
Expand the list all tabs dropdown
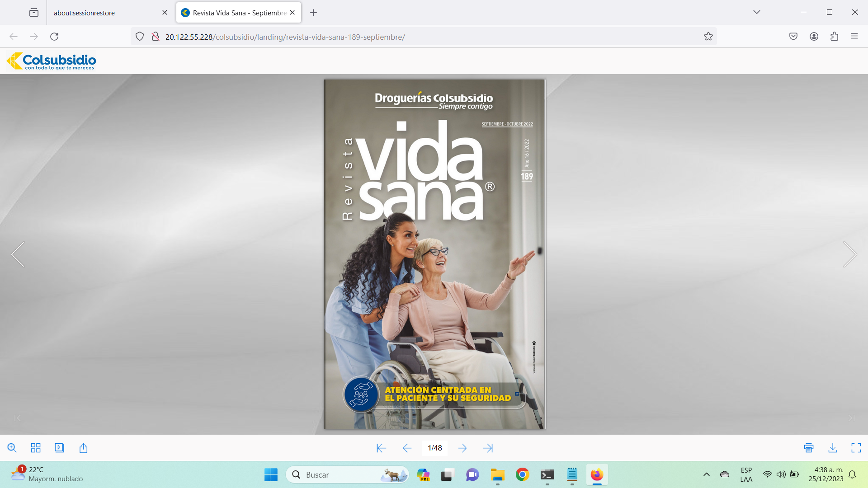pos(756,12)
